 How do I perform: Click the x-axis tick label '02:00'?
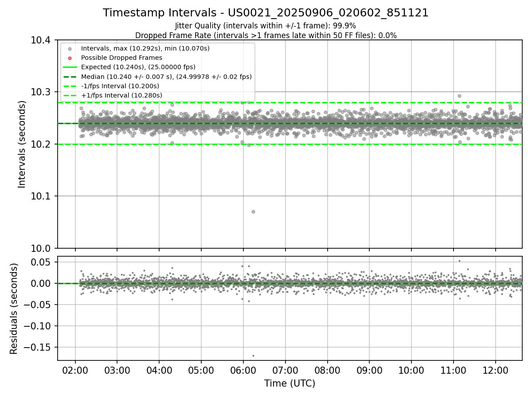pos(75,370)
